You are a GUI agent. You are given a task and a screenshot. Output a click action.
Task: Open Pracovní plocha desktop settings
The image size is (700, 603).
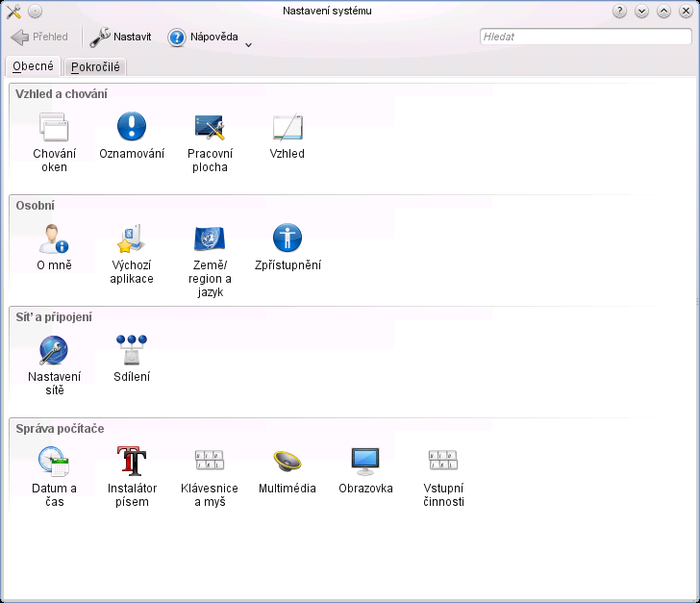tap(210, 143)
